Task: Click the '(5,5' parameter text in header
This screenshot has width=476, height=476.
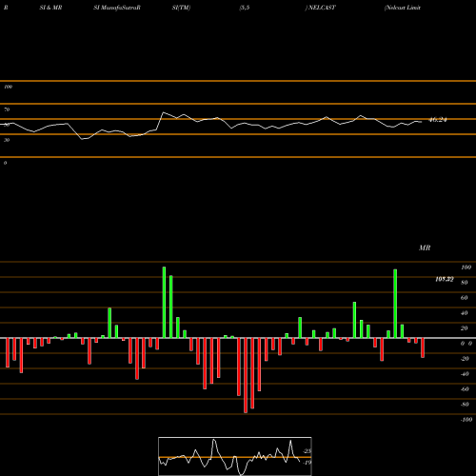Action: (245, 8)
